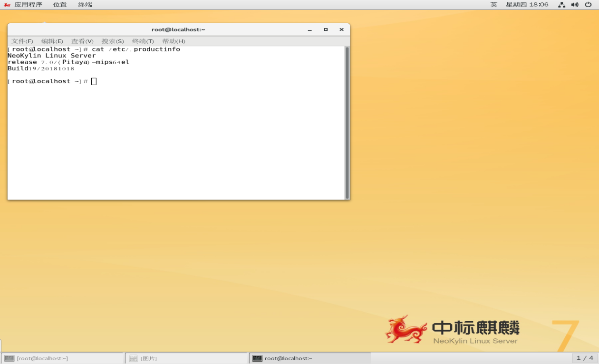This screenshot has height=364, width=599.
Task: Open the clock showing 星期四 18:06
Action: (x=527, y=5)
